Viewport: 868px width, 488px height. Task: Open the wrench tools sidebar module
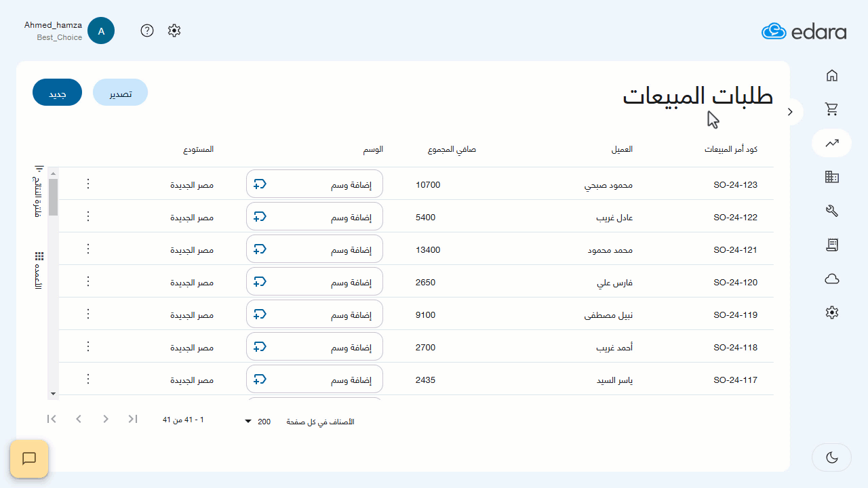[832, 211]
